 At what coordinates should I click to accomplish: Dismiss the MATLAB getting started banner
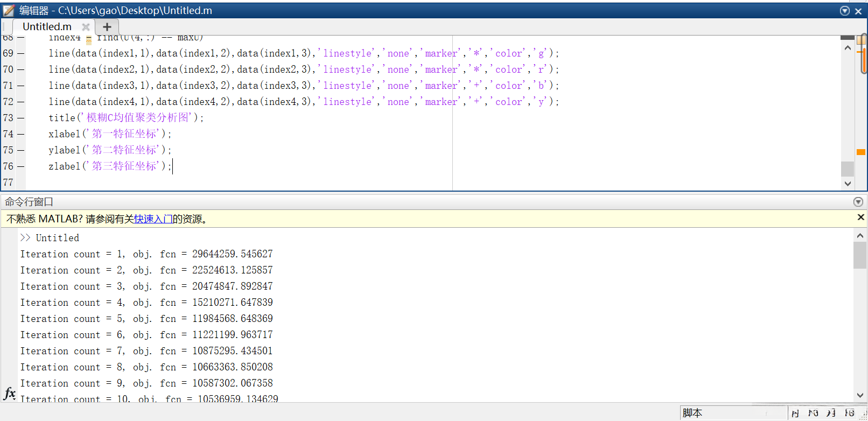[x=860, y=217]
